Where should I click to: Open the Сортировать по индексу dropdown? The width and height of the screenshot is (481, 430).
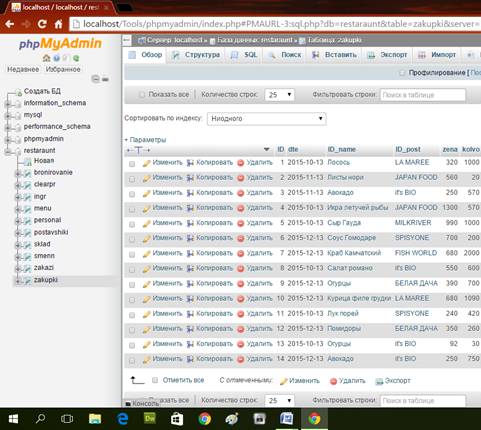coord(267,119)
